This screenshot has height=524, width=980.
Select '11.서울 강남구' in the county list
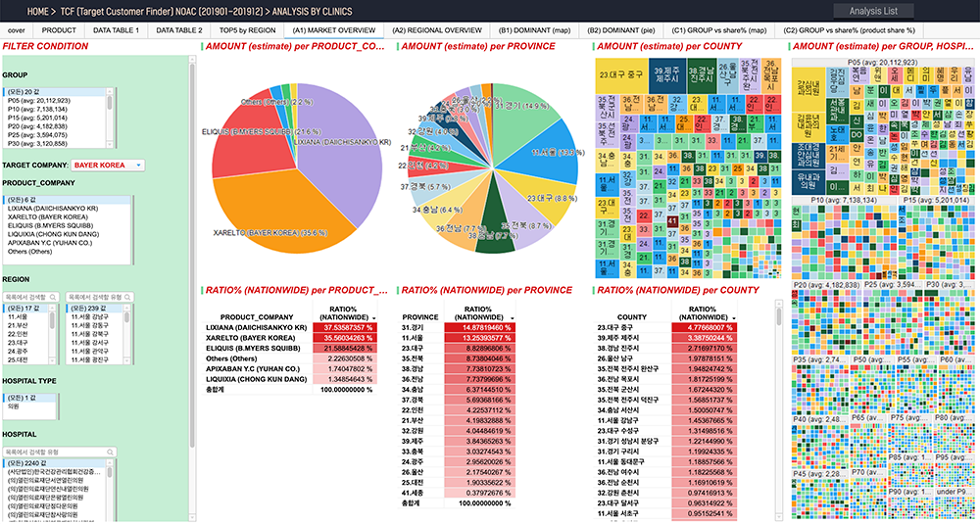95,317
